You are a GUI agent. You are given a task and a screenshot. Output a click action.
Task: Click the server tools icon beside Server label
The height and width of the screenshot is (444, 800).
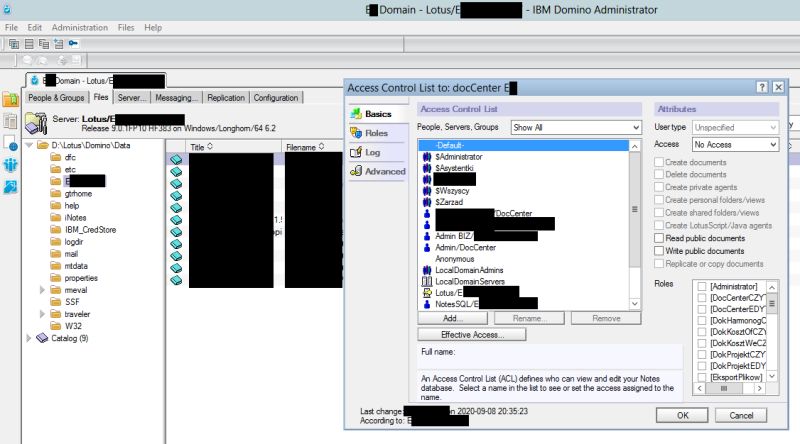click(36, 123)
